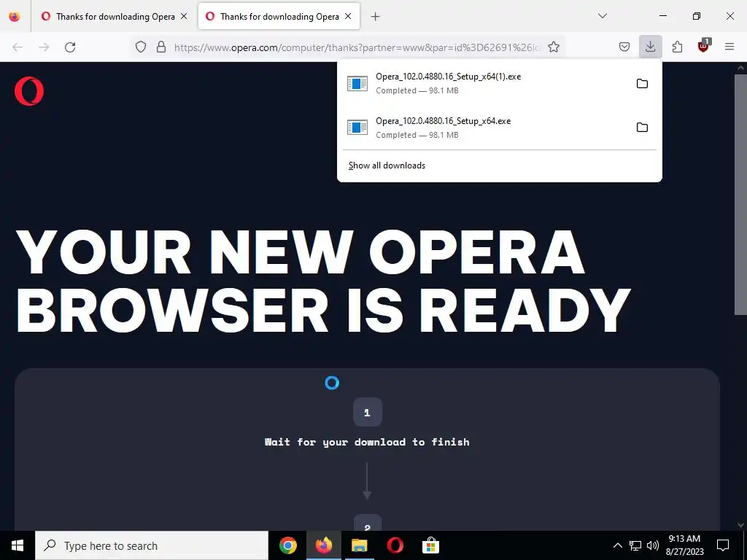Open the Windows Start menu
The image size is (747, 560).
(x=18, y=545)
